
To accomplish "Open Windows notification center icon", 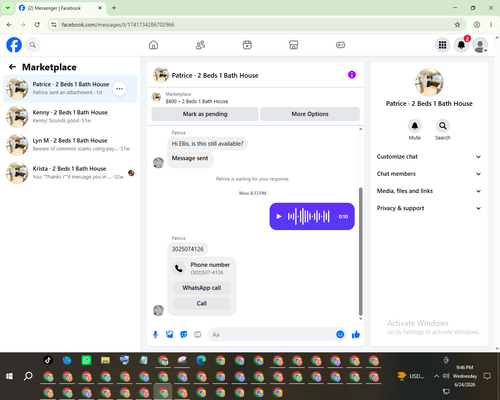I will pyautogui.click(x=487, y=376).
